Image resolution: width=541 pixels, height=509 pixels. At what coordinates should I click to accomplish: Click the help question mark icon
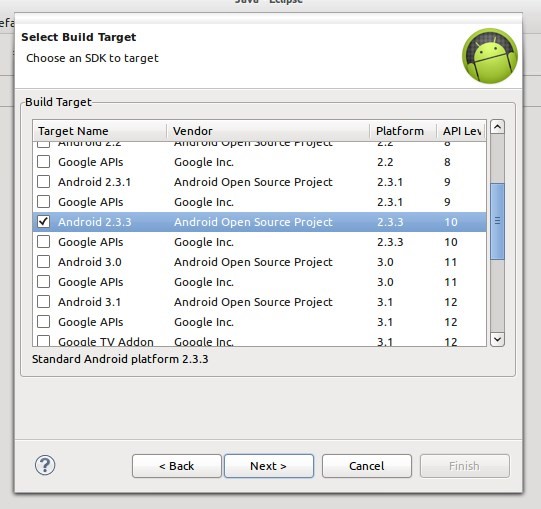[x=45, y=465]
